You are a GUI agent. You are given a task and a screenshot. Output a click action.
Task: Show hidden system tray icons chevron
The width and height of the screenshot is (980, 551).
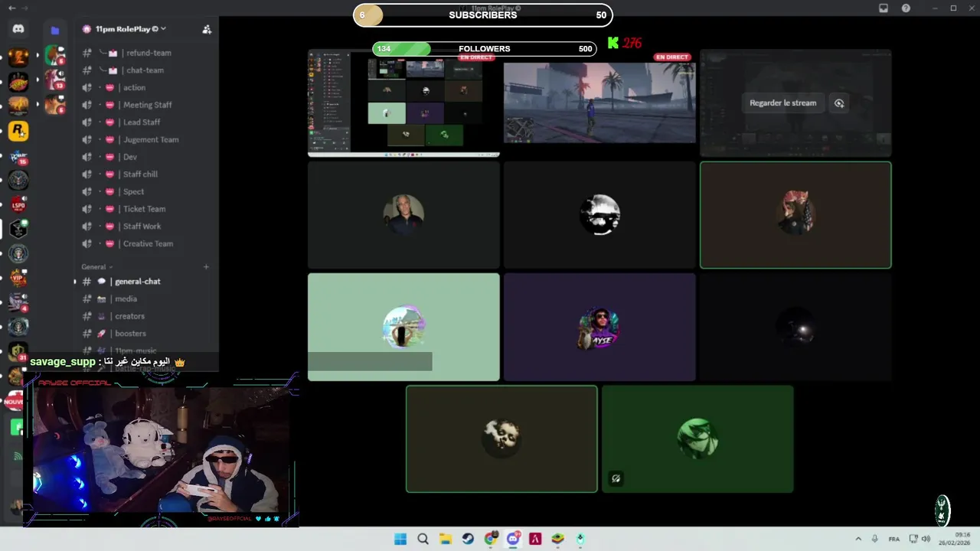click(x=858, y=539)
